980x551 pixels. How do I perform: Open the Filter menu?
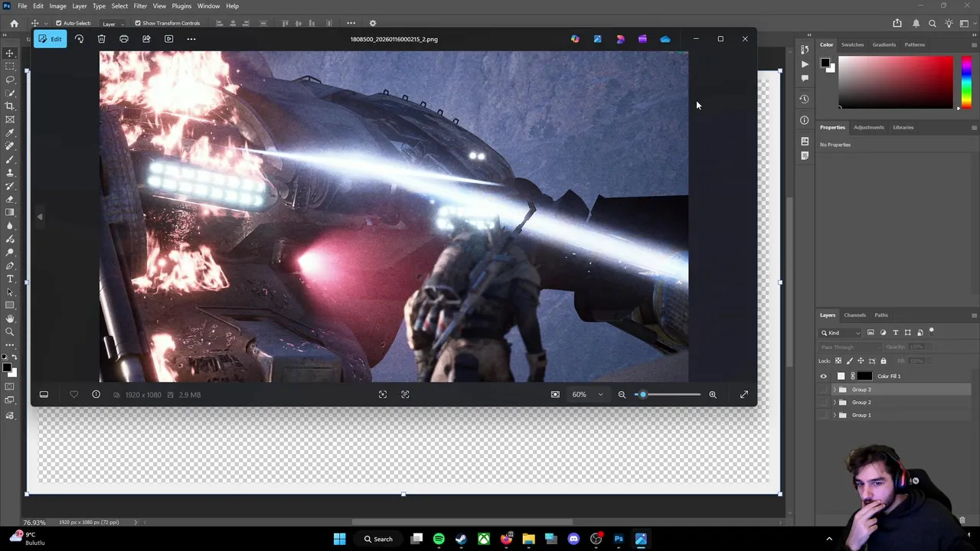point(140,6)
